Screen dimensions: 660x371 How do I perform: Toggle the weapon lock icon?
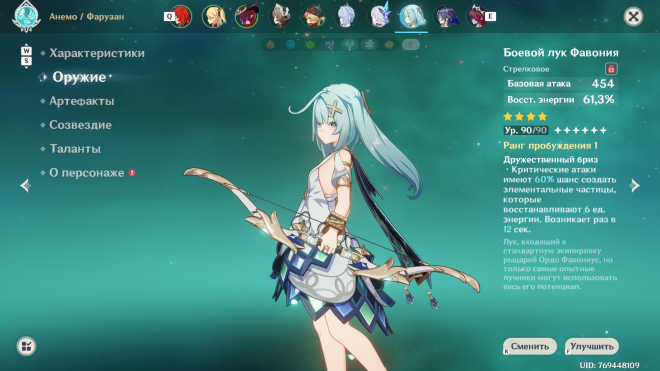point(611,69)
